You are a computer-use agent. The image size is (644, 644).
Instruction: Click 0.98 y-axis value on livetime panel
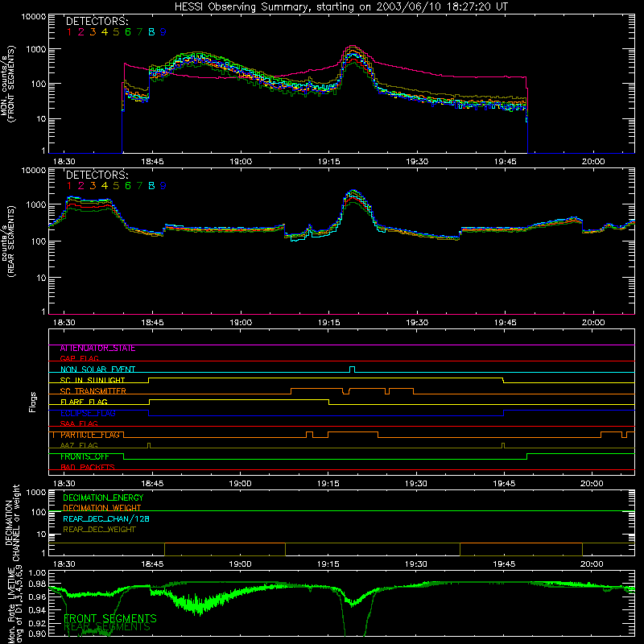37,584
